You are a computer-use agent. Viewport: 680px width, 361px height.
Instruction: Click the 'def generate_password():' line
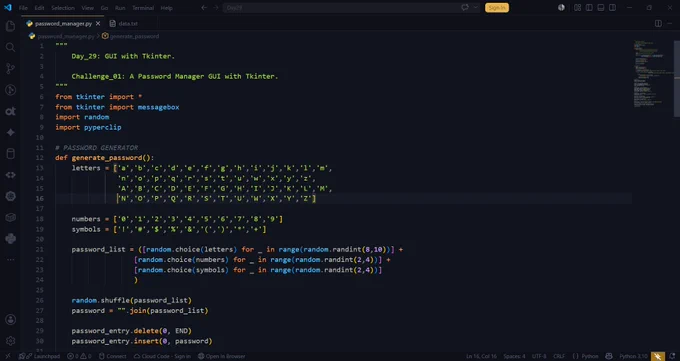coord(105,158)
